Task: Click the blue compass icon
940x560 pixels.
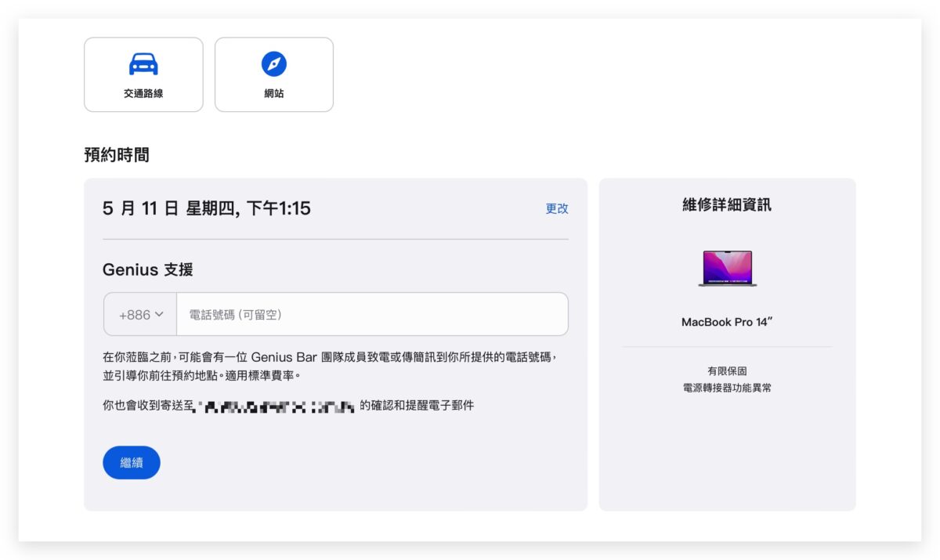Action: (x=274, y=64)
